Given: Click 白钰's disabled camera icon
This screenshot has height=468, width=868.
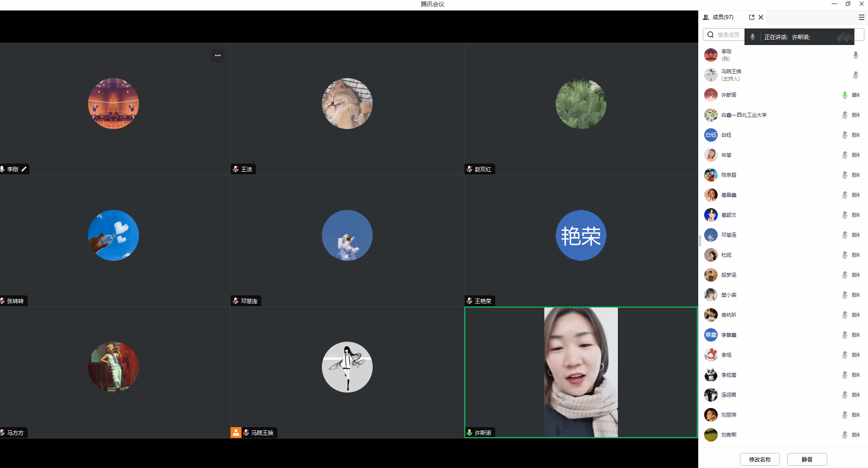Looking at the screenshot, I should tap(855, 135).
